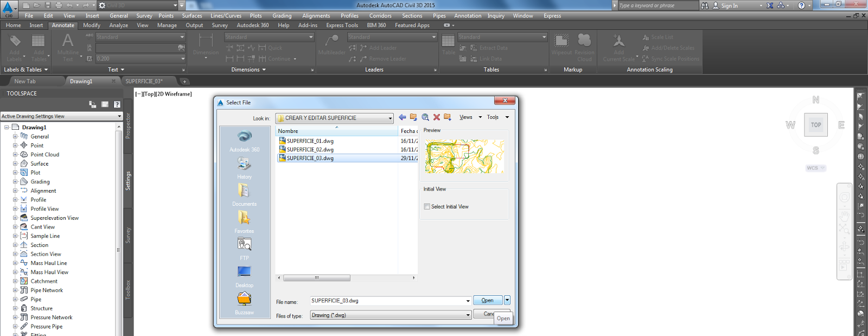Click the Add Labels ribbon icon
The height and width of the screenshot is (336, 868).
click(15, 47)
